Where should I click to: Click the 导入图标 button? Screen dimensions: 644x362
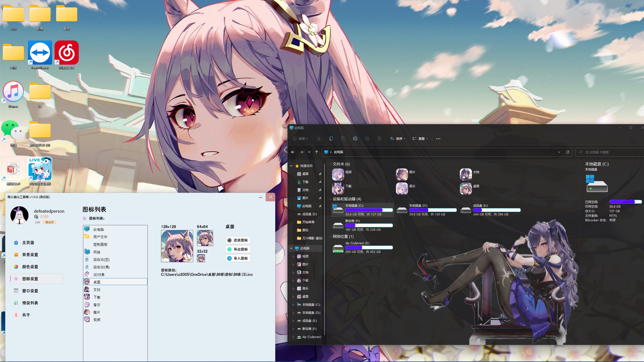coord(238,258)
